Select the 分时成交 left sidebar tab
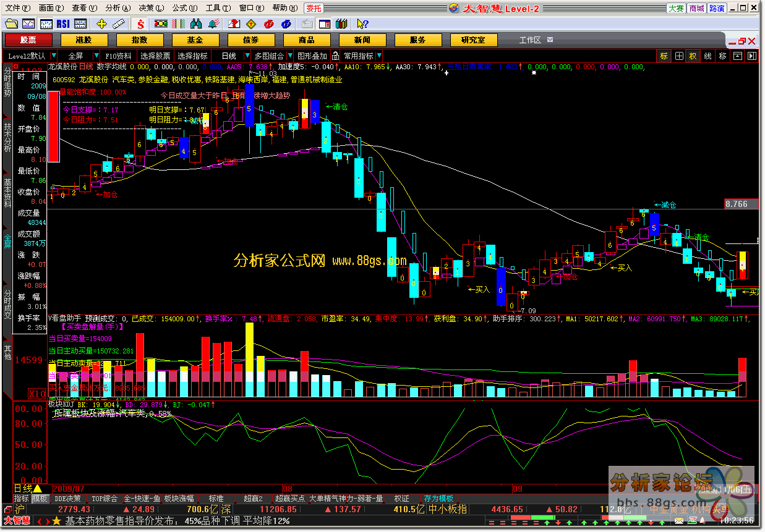Screen dimensions: 765x532 (7, 303)
